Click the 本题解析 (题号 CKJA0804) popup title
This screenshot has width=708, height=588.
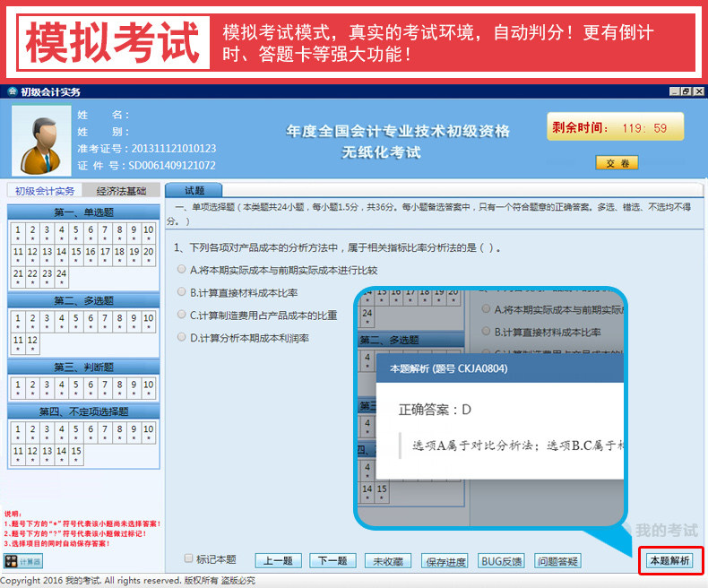(x=449, y=368)
